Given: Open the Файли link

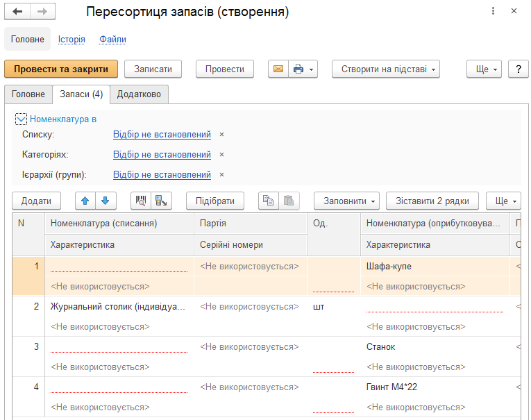Looking at the screenshot, I should coord(112,40).
